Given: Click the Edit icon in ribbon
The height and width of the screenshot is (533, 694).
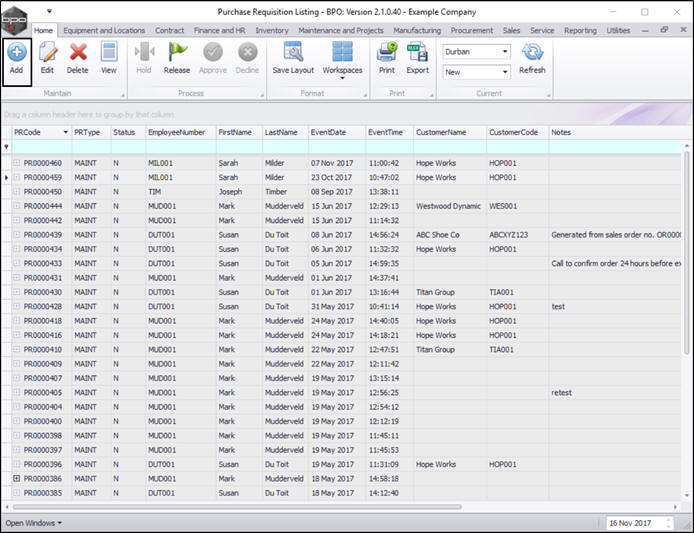Looking at the screenshot, I should 47,54.
